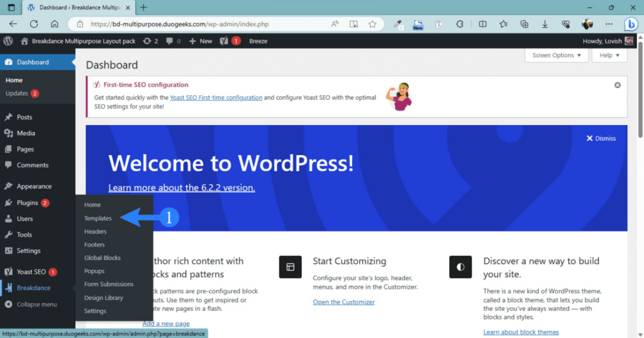Open the Yoast SEO First-time configuration link
This screenshot has height=338, width=644.
[216, 97]
